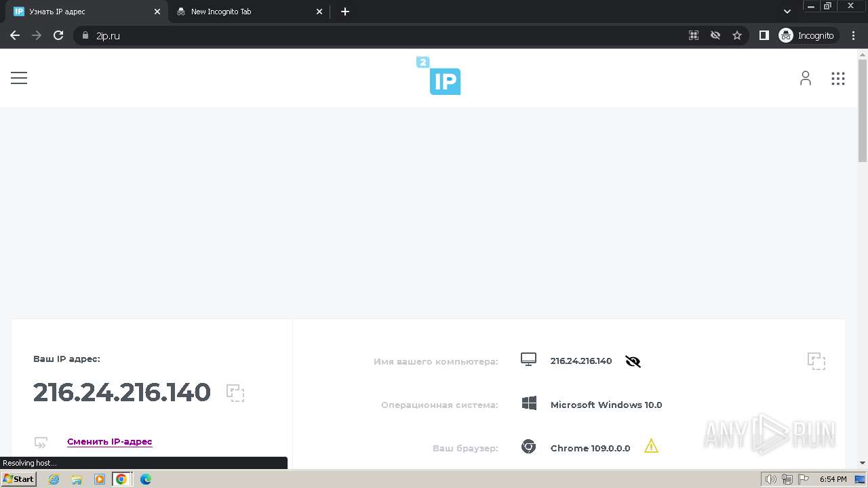868x488 pixels.
Task: Open the Chrome three-dot menu
Action: 854,35
